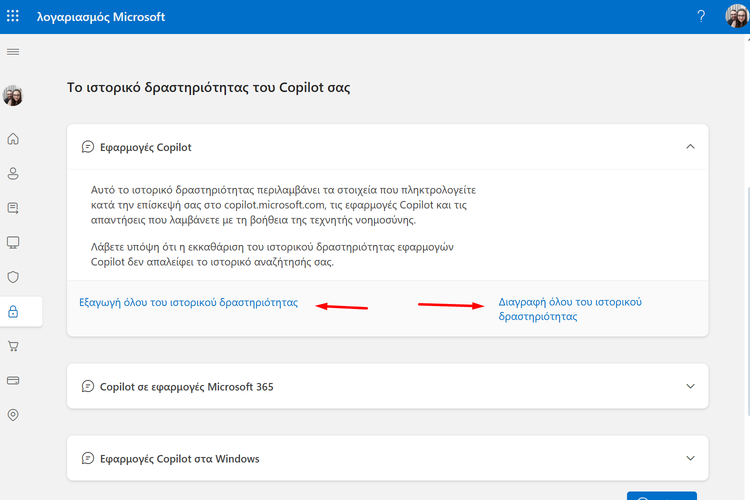The width and height of the screenshot is (750, 500).
Task: Go to the Home sidebar icon
Action: (13, 139)
